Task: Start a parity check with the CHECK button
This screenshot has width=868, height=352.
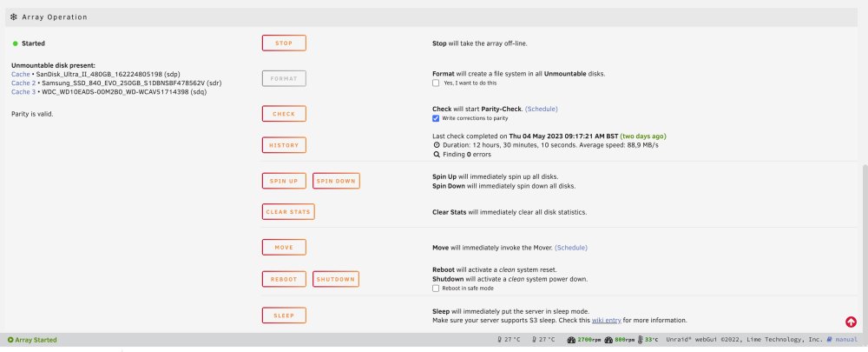Action: pos(284,114)
